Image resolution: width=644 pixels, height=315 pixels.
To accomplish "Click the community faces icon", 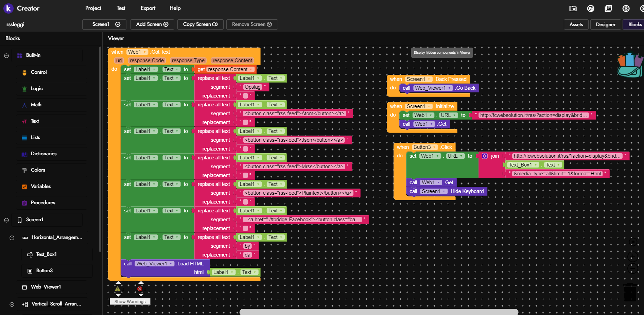I will point(591,8).
